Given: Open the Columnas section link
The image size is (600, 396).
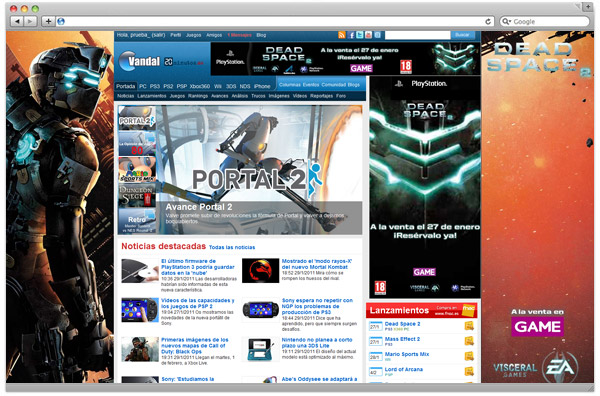Looking at the screenshot, I should [x=290, y=85].
